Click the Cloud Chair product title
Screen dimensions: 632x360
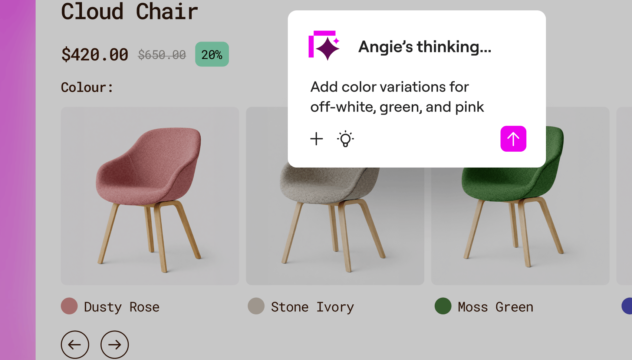(129, 11)
